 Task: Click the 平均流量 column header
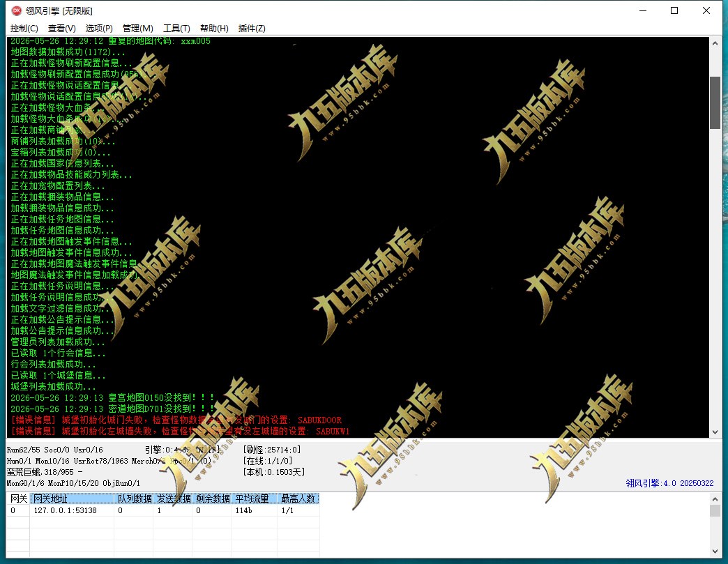pos(255,498)
